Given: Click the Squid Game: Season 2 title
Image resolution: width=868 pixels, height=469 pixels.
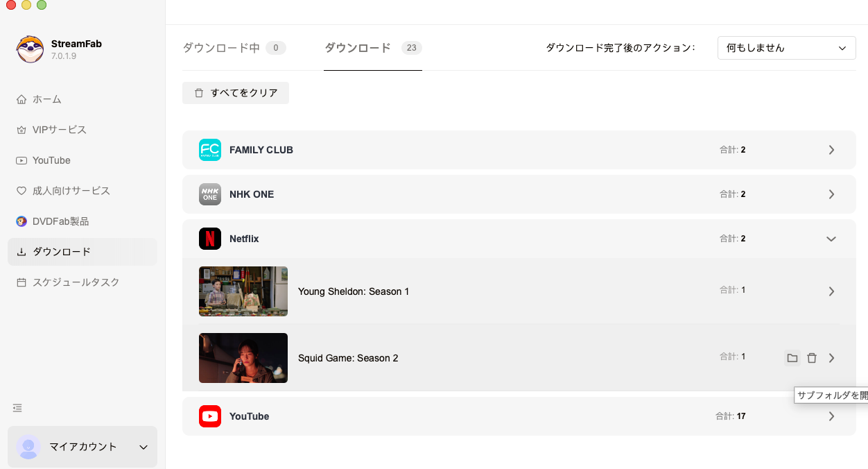Looking at the screenshot, I should coord(348,358).
